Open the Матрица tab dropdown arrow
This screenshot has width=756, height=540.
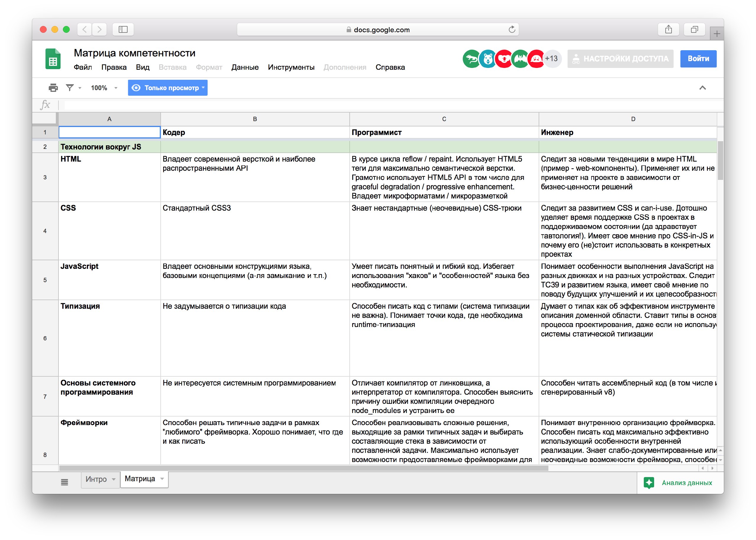[x=162, y=479]
